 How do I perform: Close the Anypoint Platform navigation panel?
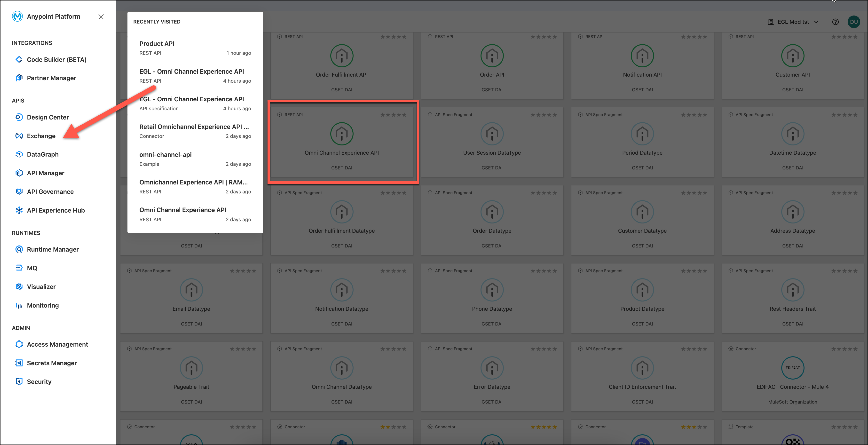pyautogui.click(x=101, y=16)
